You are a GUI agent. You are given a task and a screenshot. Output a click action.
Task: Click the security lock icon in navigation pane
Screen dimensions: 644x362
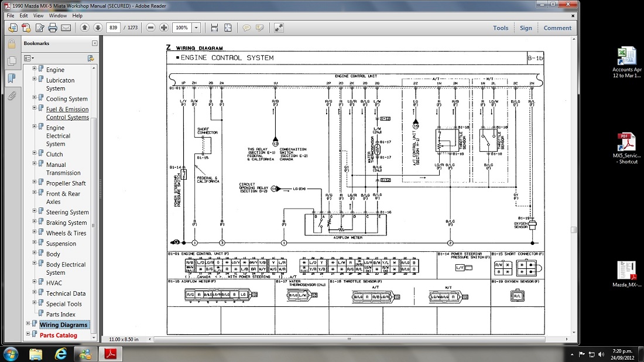click(x=12, y=43)
